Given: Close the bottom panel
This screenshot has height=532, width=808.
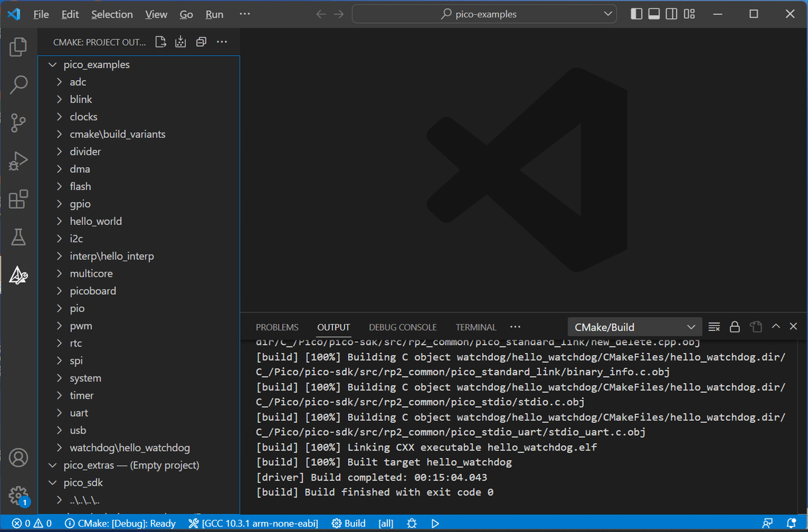Looking at the screenshot, I should point(793,327).
